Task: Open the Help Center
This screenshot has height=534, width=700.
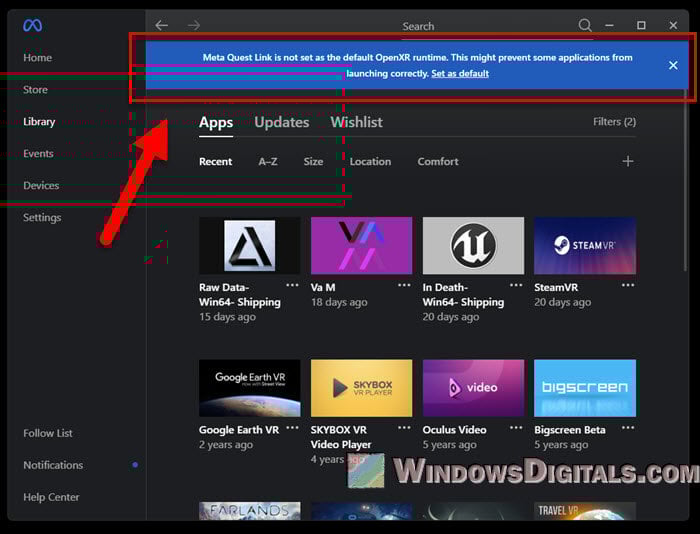Action: click(x=51, y=497)
